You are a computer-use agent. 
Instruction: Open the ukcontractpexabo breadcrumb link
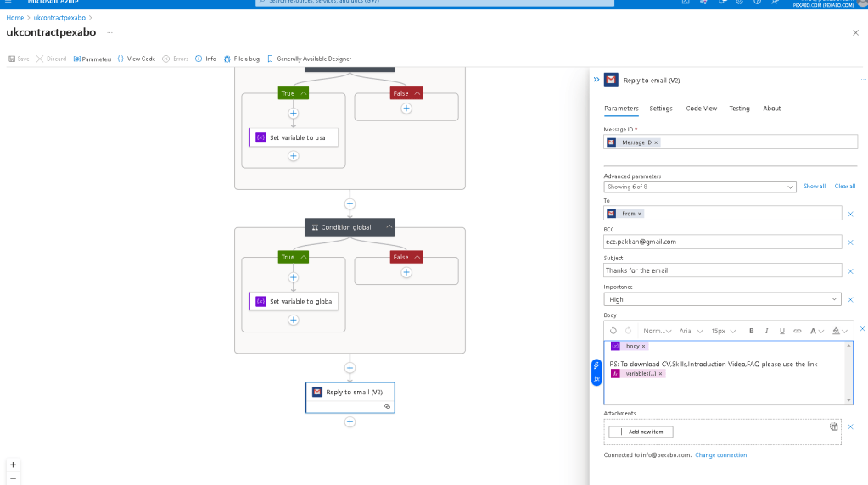tap(59, 18)
